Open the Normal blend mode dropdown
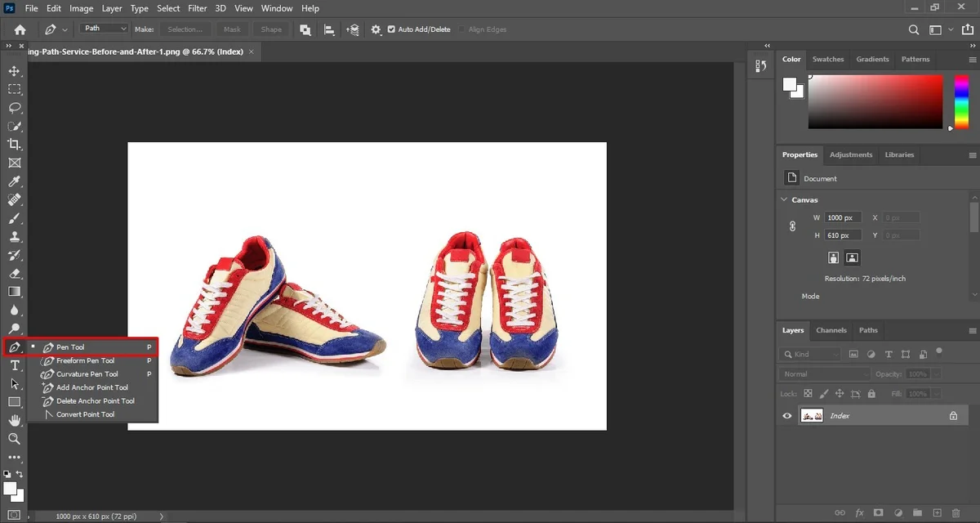The height and width of the screenshot is (523, 980). click(826, 374)
